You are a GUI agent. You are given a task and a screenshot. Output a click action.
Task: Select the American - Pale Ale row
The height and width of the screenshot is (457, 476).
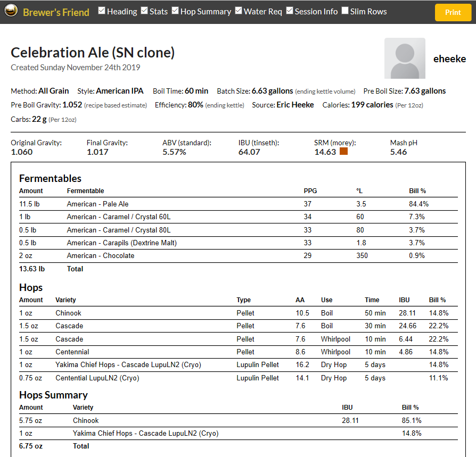[239, 204]
